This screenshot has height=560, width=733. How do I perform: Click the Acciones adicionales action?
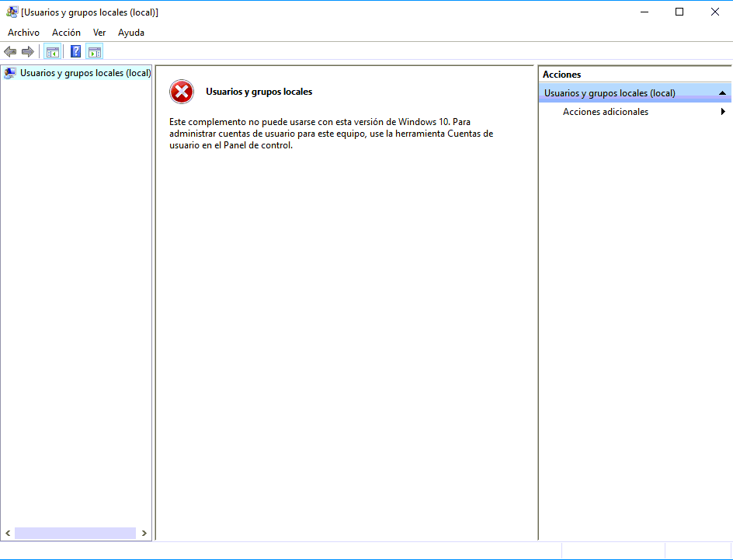606,112
